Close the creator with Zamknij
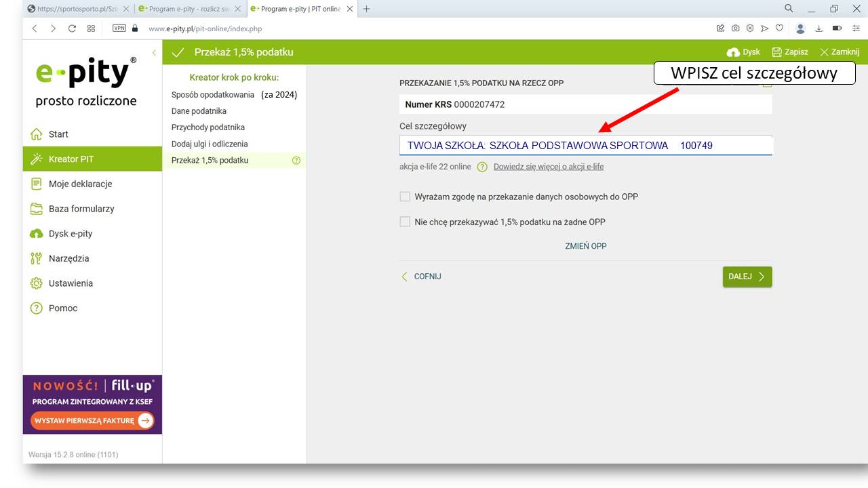The image size is (868, 488). click(x=840, y=52)
